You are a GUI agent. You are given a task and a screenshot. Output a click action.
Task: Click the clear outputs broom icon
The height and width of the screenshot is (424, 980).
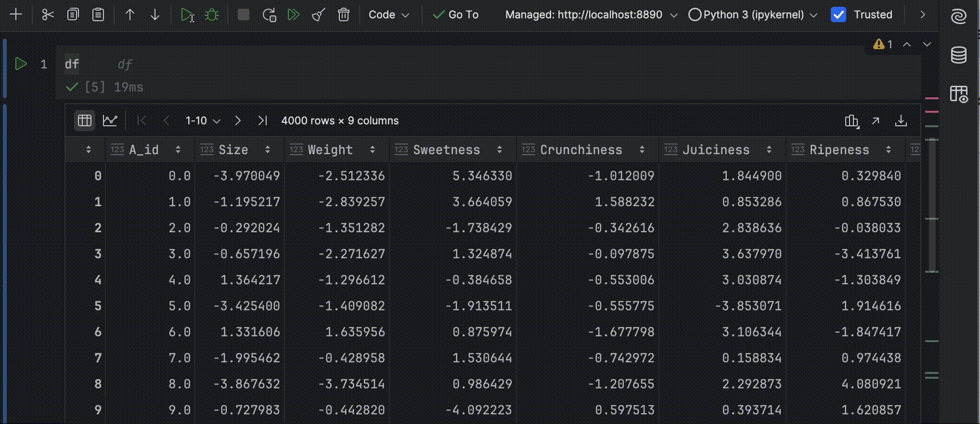319,15
